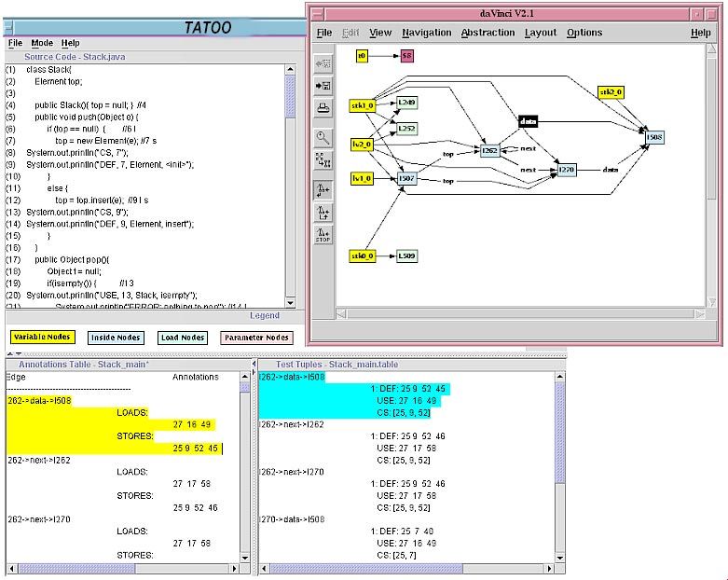
Task: Click the Parameter Nodes legend button
Action: [x=256, y=338]
